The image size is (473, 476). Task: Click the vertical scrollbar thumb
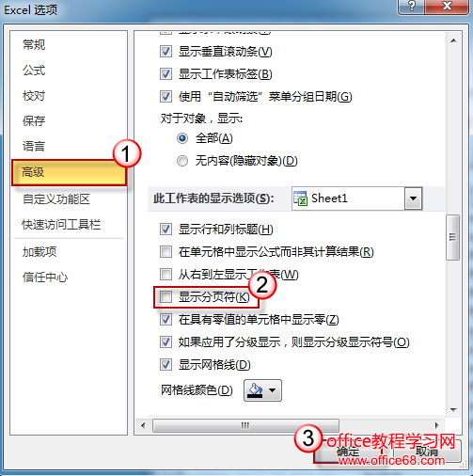(x=452, y=237)
